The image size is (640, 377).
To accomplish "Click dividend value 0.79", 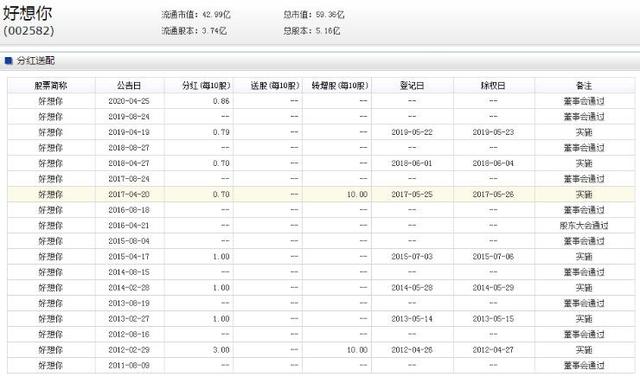I will (x=221, y=132).
